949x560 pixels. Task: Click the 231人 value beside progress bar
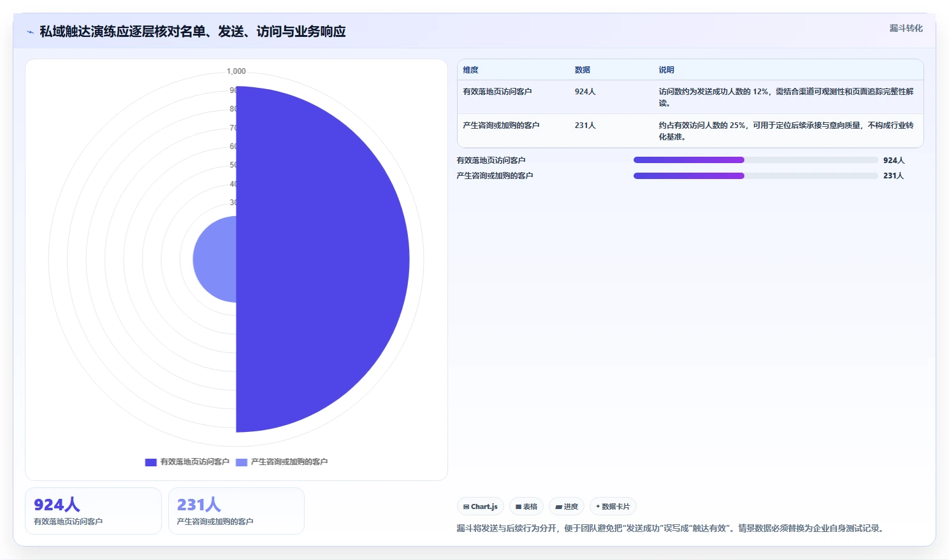894,176
